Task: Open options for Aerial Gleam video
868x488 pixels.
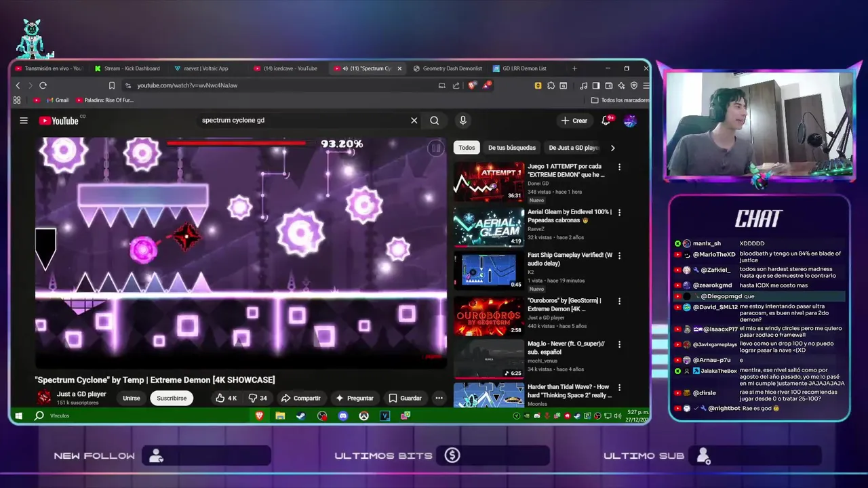Action: [619, 212]
